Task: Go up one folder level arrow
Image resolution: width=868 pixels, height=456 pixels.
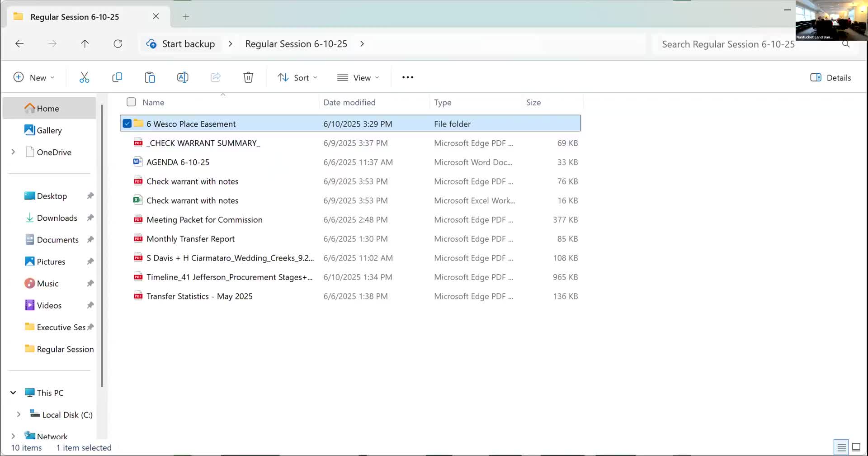Action: click(85, 44)
